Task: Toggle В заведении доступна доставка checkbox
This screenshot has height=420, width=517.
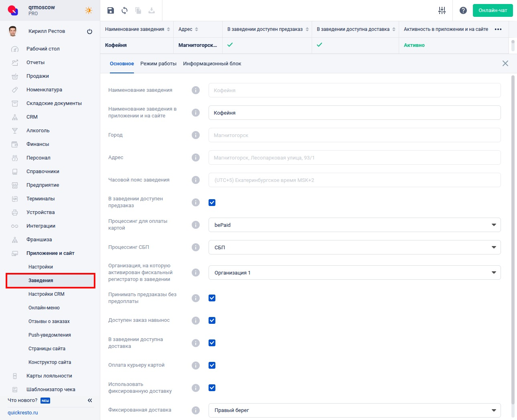Action: (x=212, y=343)
